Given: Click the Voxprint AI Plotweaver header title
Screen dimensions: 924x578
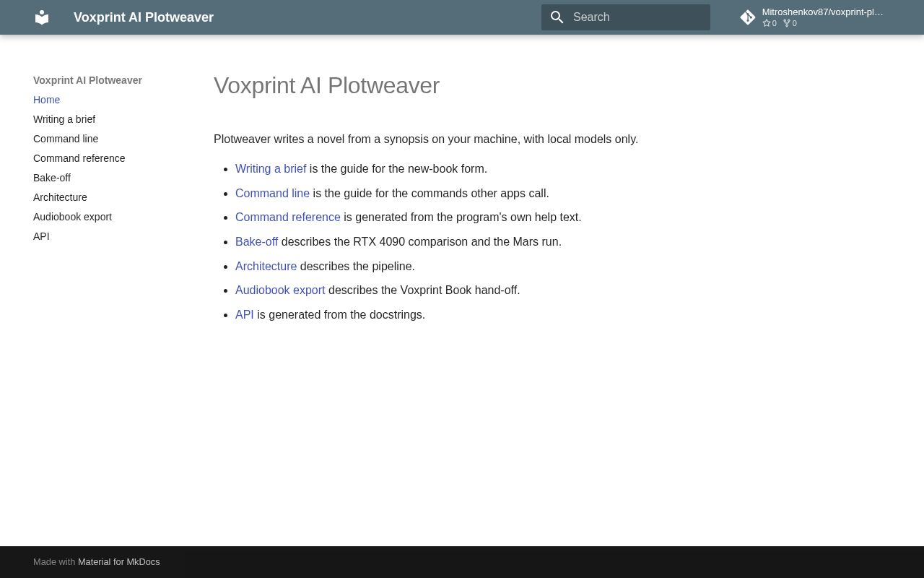Looking at the screenshot, I should coord(144,17).
